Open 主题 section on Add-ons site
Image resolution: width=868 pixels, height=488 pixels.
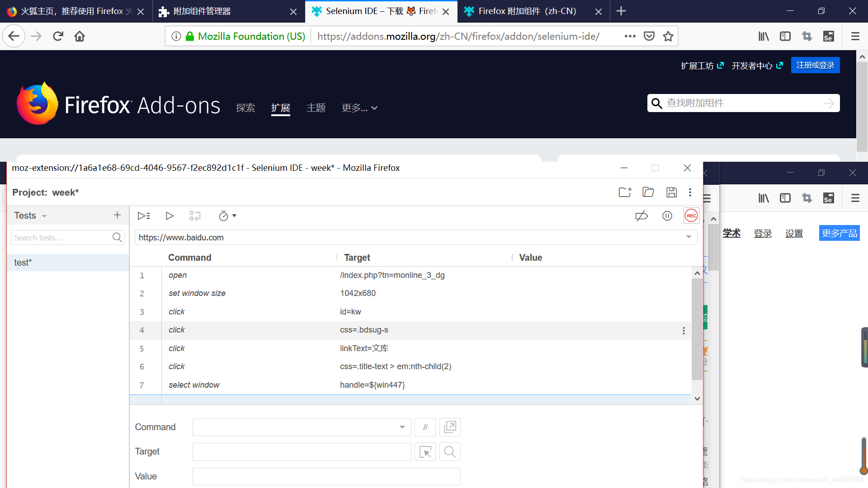(x=316, y=108)
